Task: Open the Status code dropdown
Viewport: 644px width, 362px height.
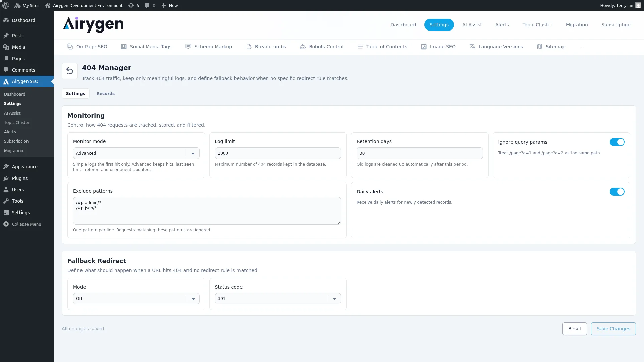Action: (278, 299)
